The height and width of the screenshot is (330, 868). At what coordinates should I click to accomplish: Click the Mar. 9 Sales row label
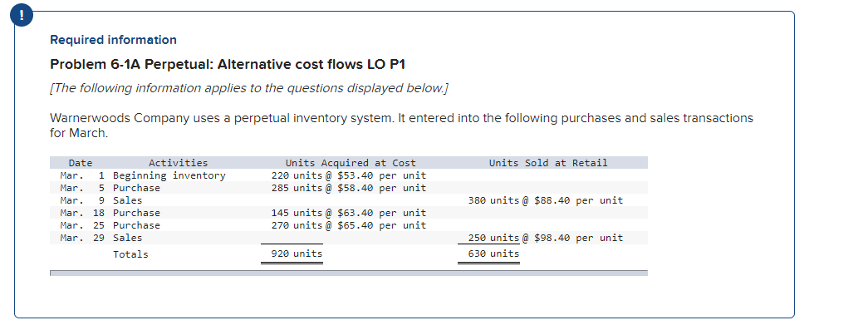tap(127, 200)
